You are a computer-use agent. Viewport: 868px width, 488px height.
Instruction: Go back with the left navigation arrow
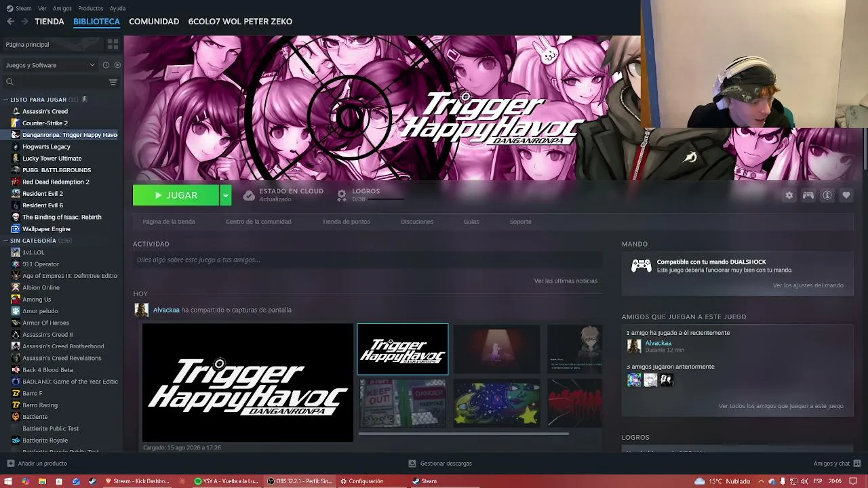(x=10, y=22)
